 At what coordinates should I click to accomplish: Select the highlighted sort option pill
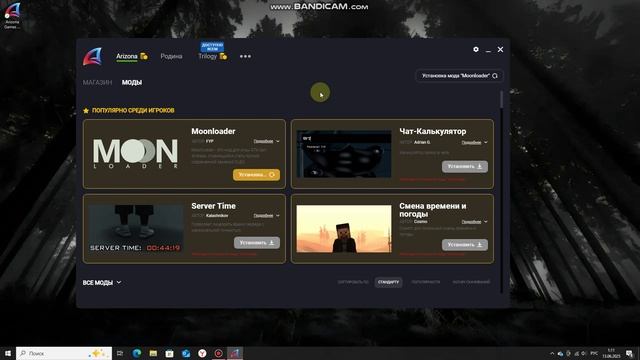click(x=388, y=282)
